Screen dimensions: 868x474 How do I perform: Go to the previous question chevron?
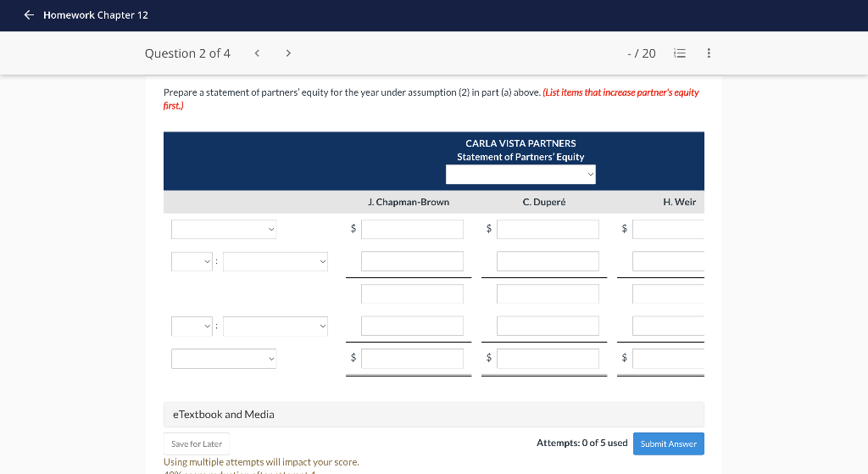tap(257, 53)
